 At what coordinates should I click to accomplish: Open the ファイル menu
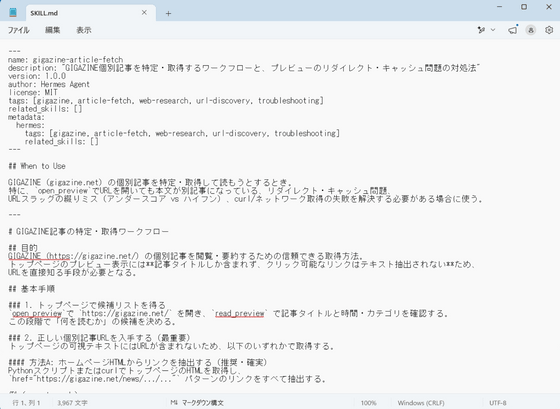tap(19, 30)
